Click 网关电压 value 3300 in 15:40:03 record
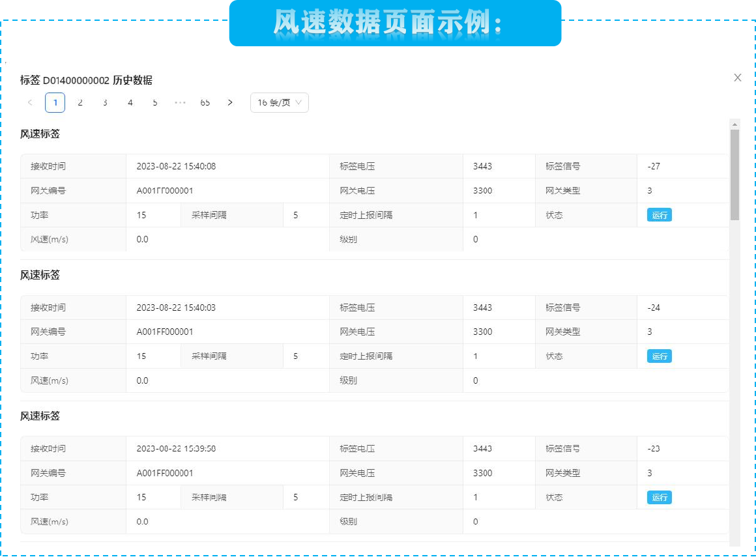 tap(482, 332)
